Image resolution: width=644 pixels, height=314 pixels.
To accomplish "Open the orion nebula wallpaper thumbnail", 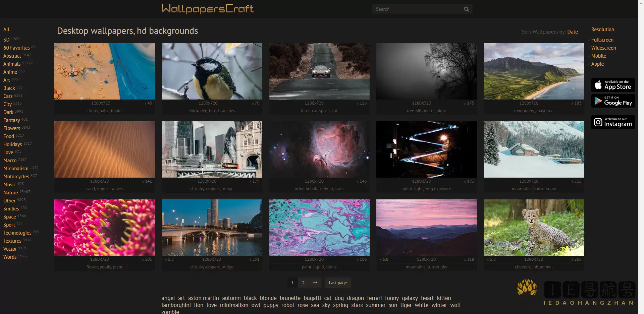I will [319, 149].
